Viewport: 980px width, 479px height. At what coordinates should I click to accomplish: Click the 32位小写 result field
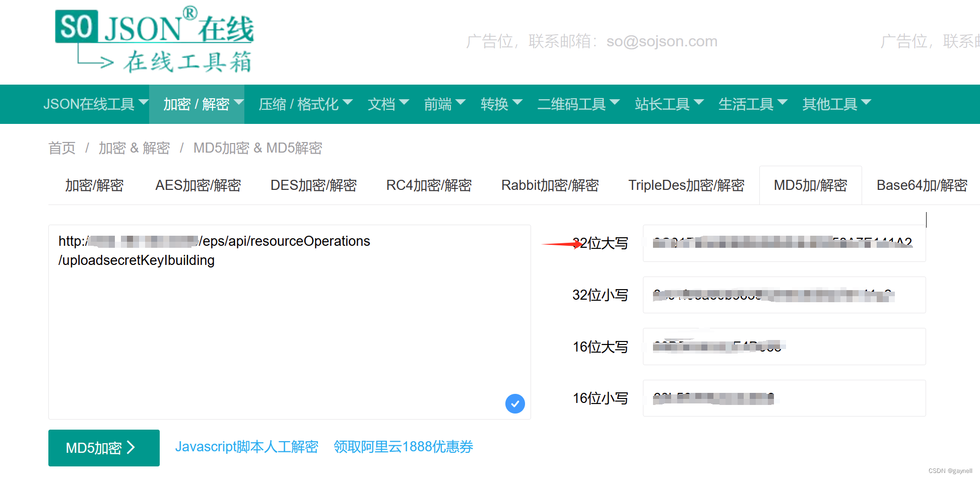785,295
